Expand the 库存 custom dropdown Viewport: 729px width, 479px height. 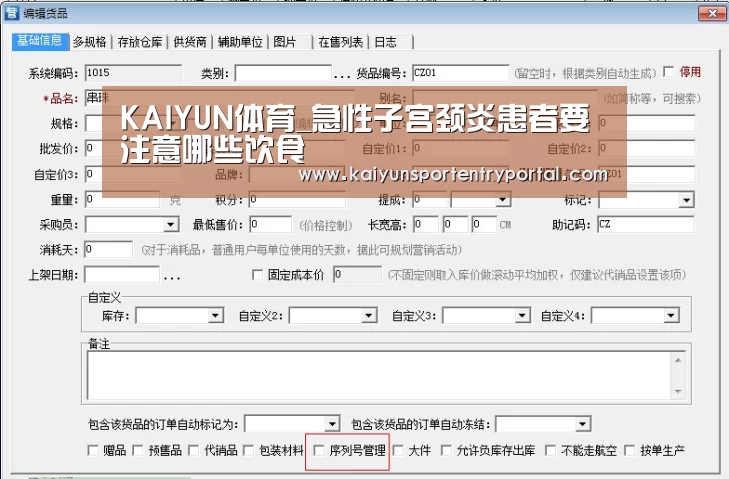coord(215,316)
